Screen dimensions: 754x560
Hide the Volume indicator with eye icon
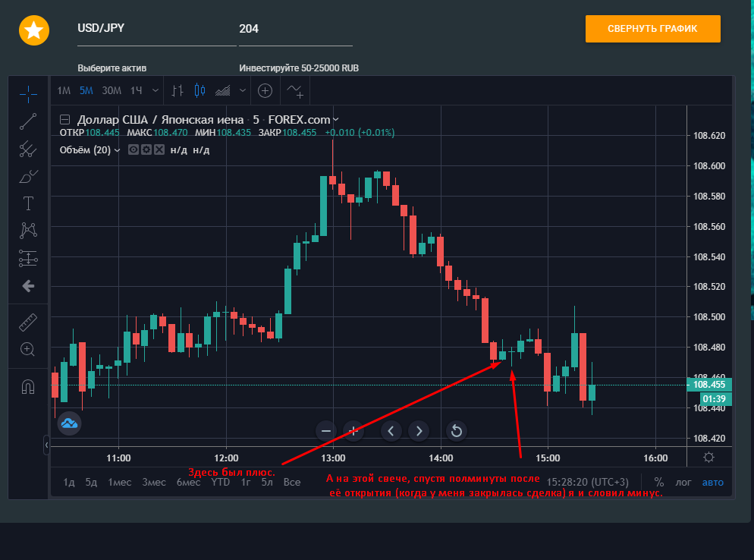(x=134, y=149)
